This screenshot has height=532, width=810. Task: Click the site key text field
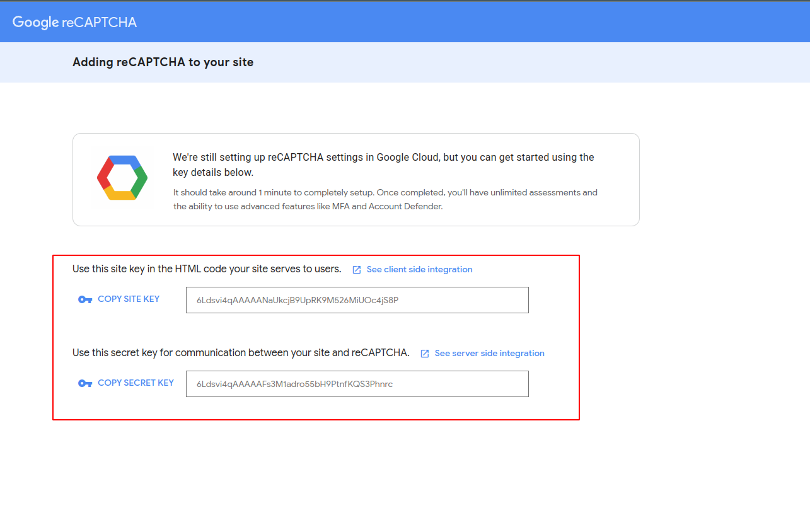[357, 300]
